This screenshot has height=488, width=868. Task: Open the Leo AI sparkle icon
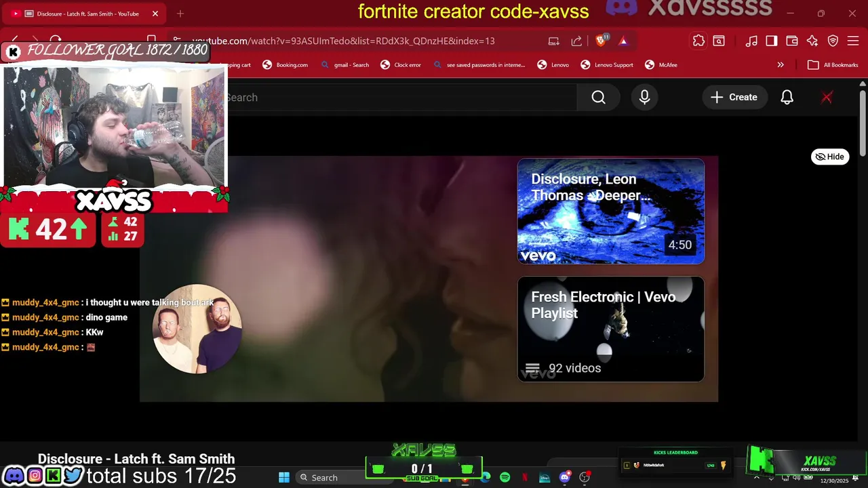[x=812, y=41]
